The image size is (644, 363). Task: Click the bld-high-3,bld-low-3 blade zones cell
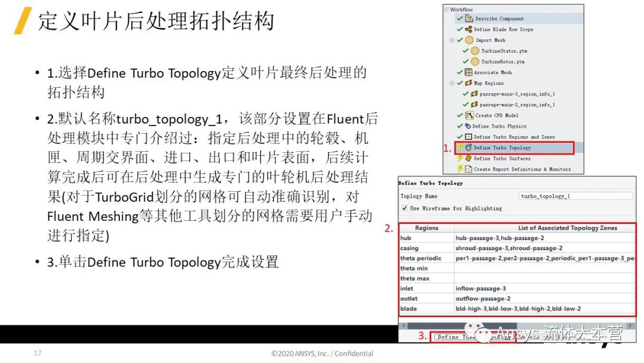(x=544, y=309)
